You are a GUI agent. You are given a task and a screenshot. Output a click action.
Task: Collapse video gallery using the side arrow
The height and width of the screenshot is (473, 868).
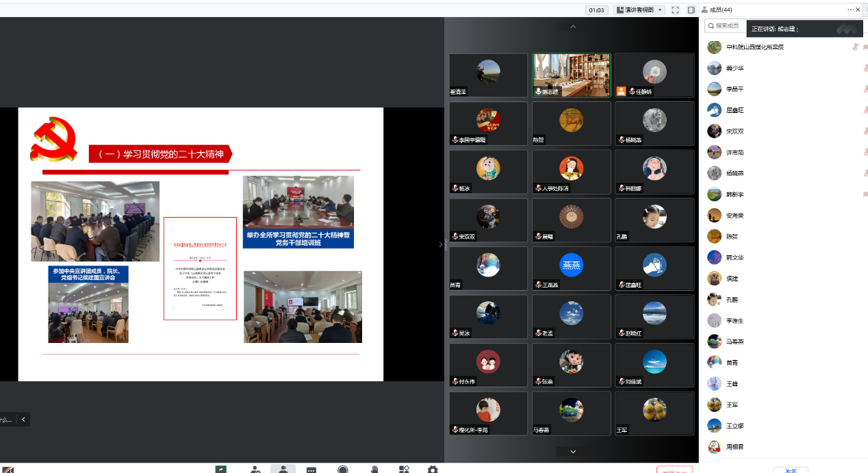(440, 244)
